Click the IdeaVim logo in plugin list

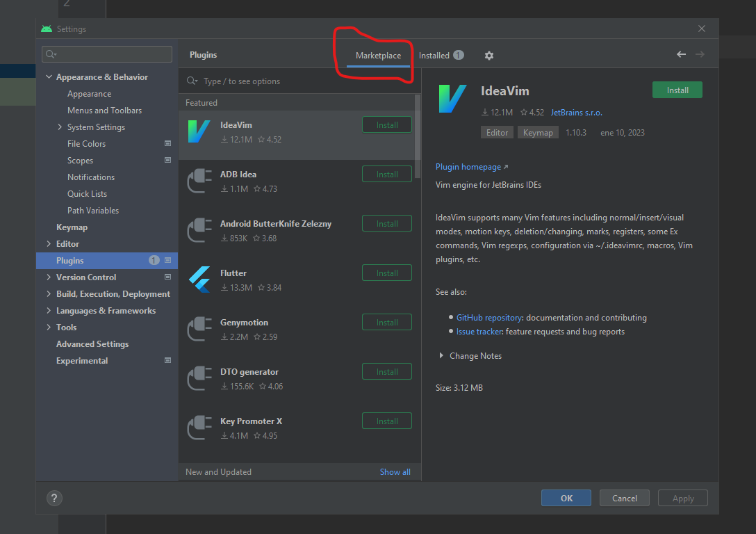[x=199, y=131]
